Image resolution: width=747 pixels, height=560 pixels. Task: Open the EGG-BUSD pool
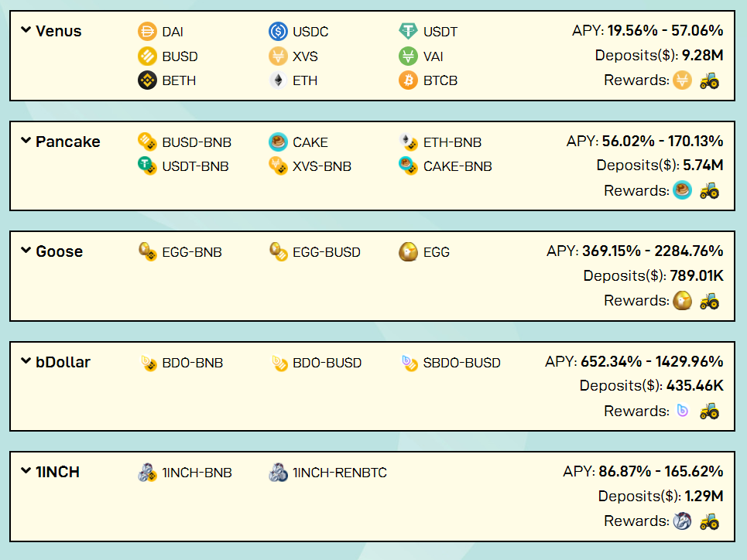[326, 252]
